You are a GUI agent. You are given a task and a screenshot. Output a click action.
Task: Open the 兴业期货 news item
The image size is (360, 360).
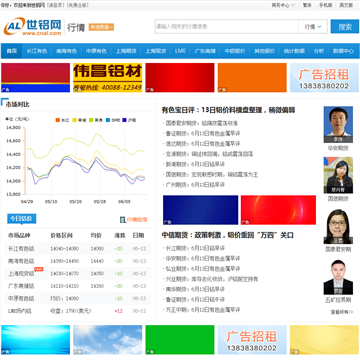212,279
